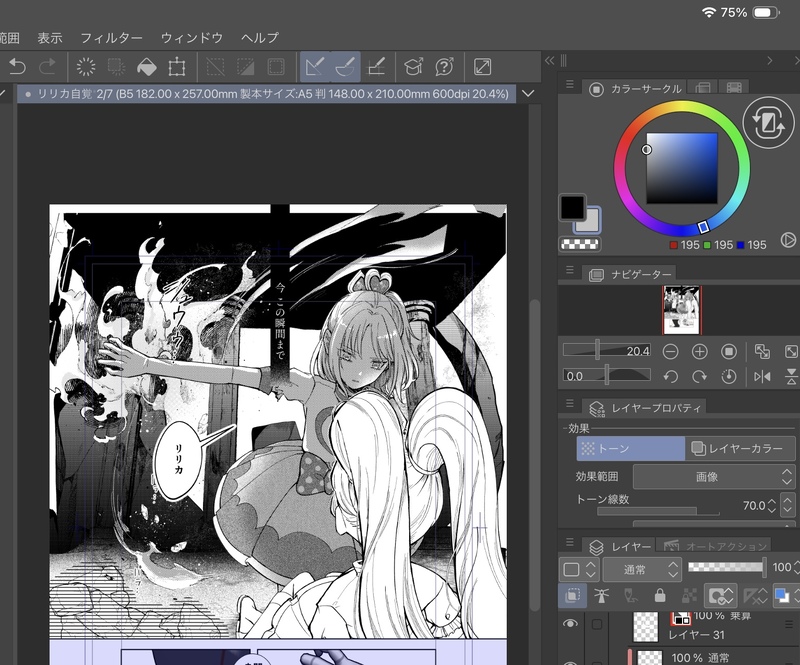The image size is (800, 665).
Task: Click the scale/rotate transform icon
Action: [177, 67]
